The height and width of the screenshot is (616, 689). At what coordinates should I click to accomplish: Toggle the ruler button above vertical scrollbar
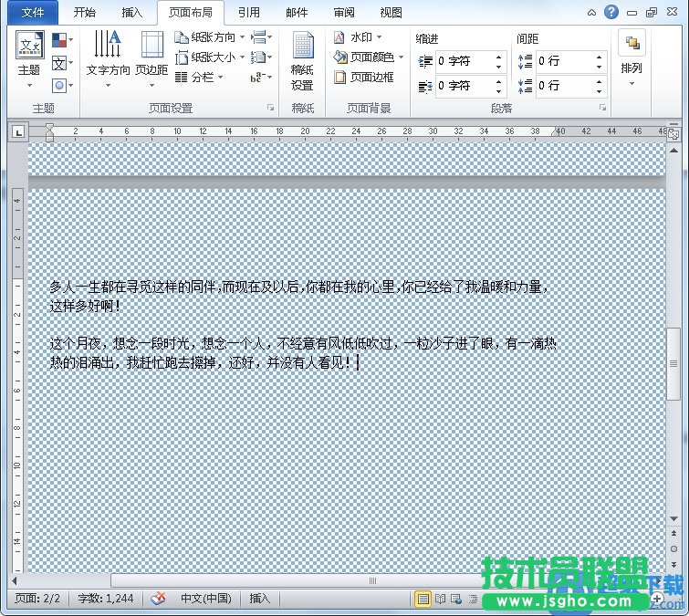coord(673,133)
